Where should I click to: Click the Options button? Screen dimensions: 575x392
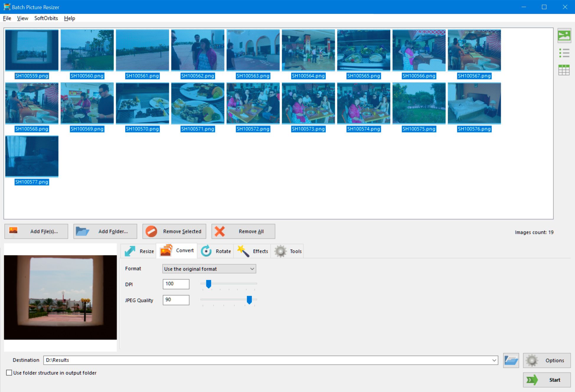click(x=546, y=360)
